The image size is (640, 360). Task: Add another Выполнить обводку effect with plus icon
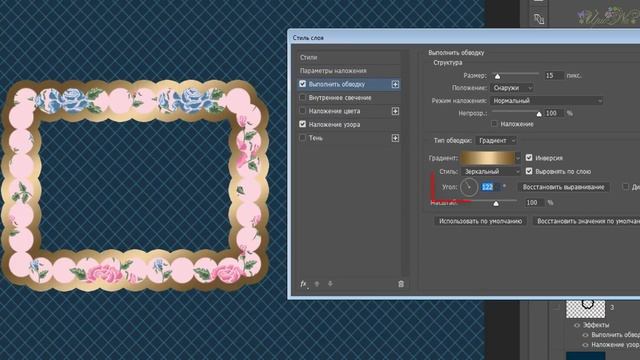(395, 84)
